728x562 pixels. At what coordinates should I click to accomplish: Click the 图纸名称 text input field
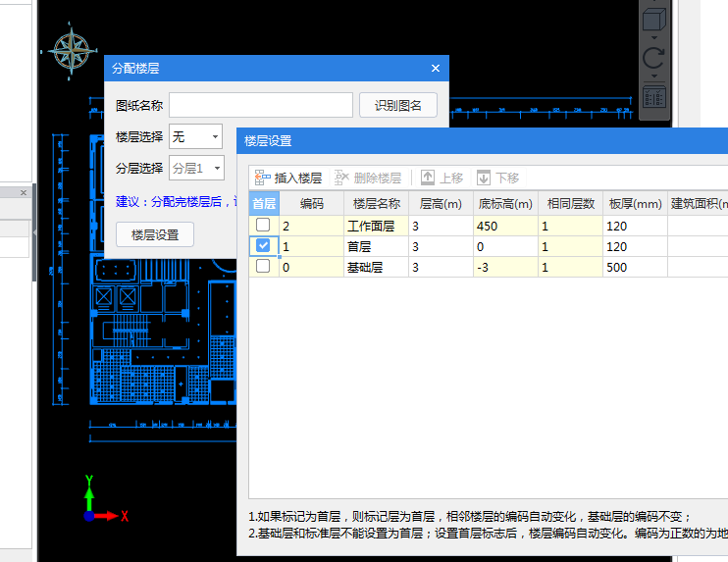[260, 105]
